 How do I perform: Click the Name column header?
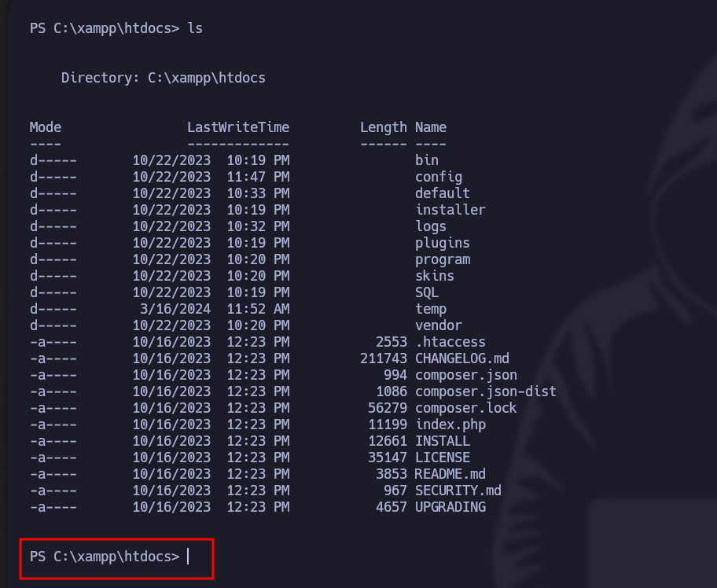(x=431, y=127)
